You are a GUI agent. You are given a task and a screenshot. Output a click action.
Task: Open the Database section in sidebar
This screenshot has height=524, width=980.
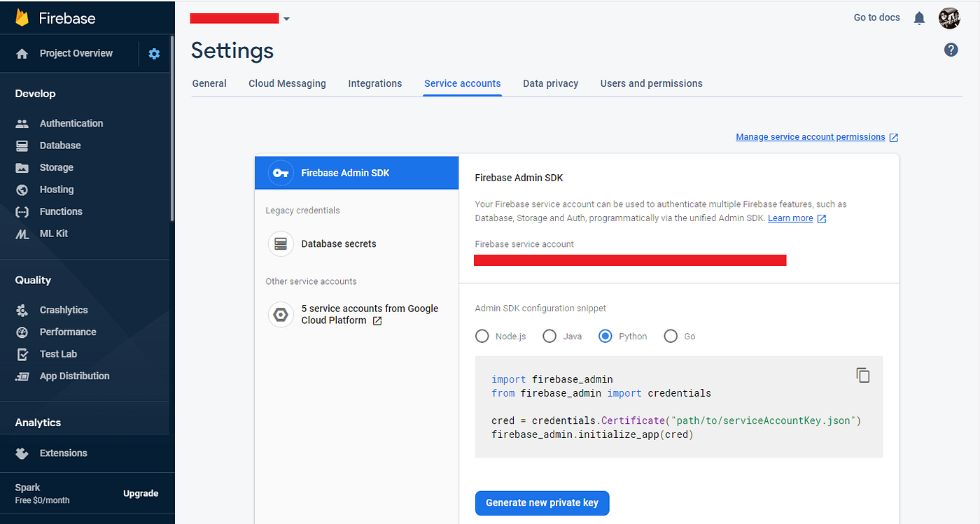pyautogui.click(x=59, y=145)
